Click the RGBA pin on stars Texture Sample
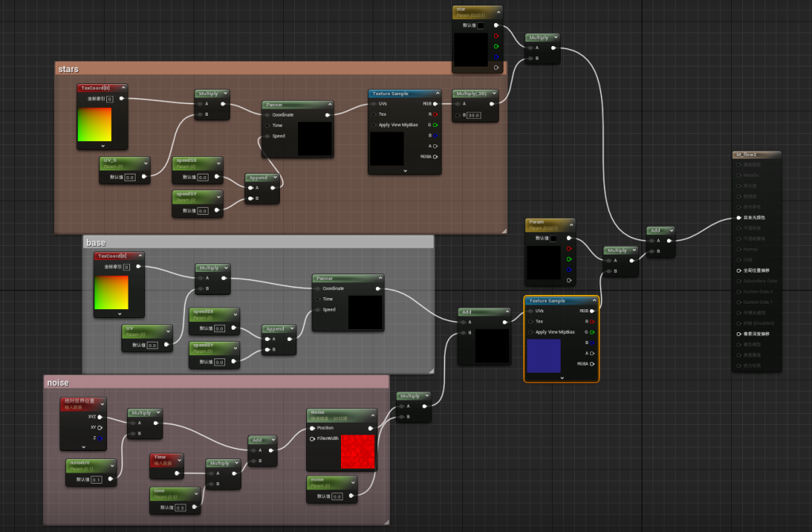Image resolution: width=812 pixels, height=532 pixels. click(435, 157)
